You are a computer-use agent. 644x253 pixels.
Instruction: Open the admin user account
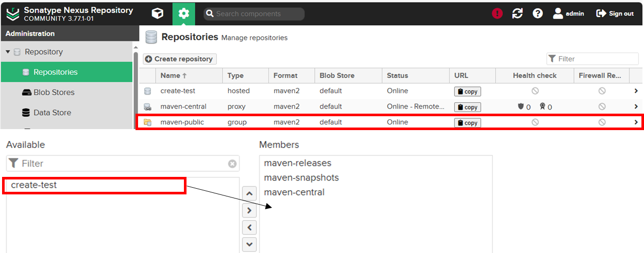569,14
